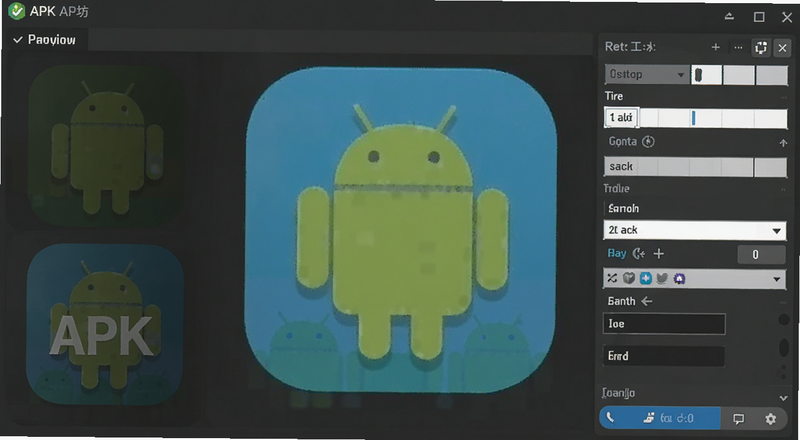Open the chat bubble icon
Image resolution: width=800 pixels, height=440 pixels.
tap(738, 419)
